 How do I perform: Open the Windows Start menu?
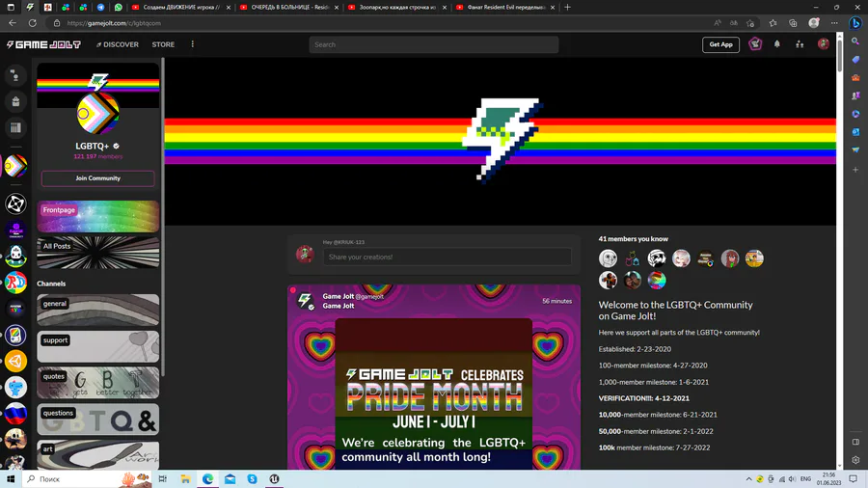click(x=11, y=479)
